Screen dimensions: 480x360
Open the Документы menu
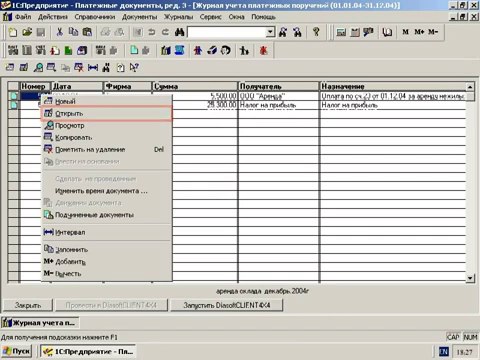(139, 17)
